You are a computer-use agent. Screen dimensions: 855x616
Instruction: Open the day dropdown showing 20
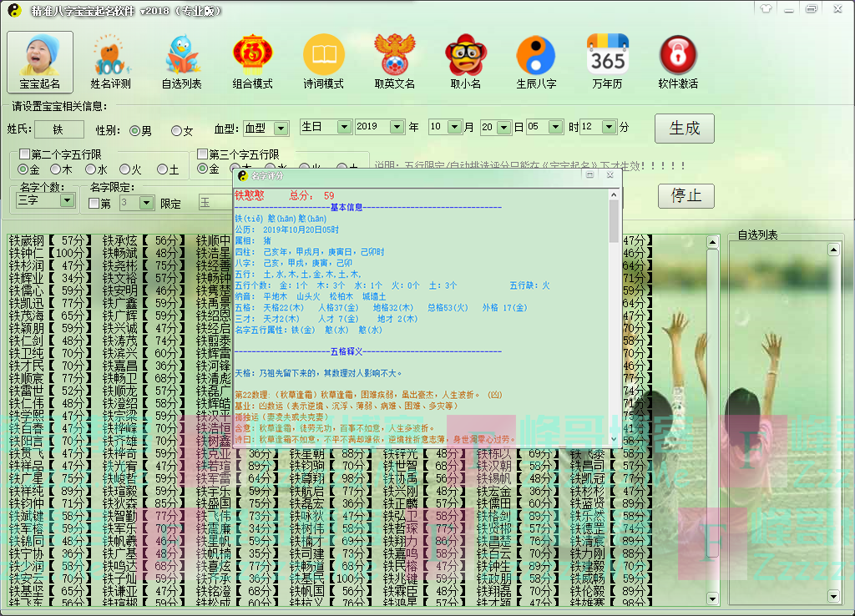(x=503, y=128)
